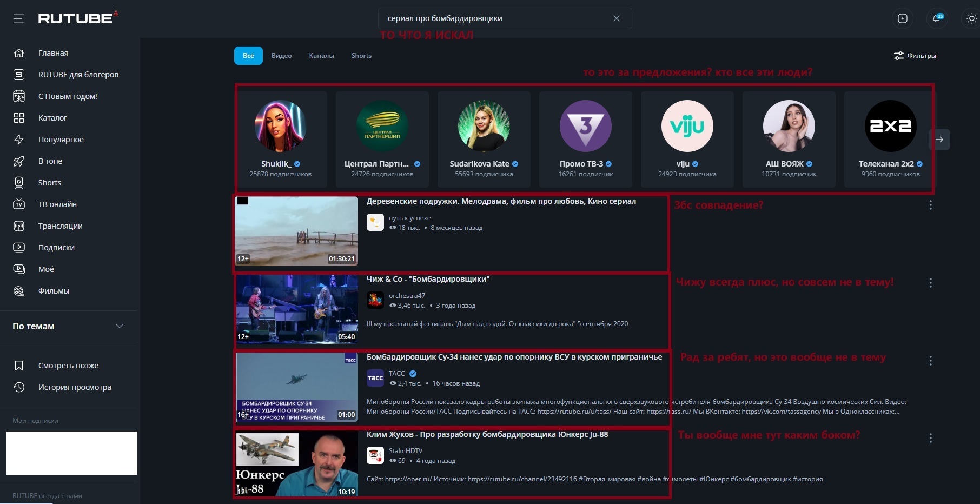Open Смотреть позже bookmark item

pos(68,366)
